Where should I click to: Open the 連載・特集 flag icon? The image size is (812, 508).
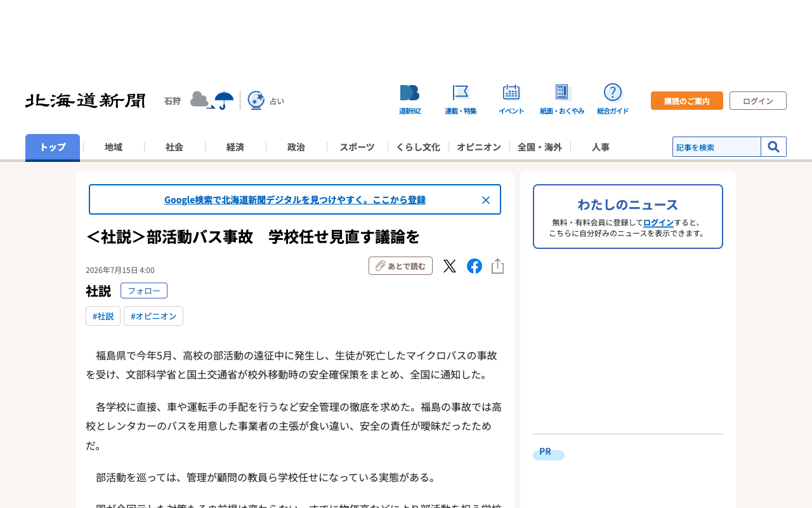(461, 100)
